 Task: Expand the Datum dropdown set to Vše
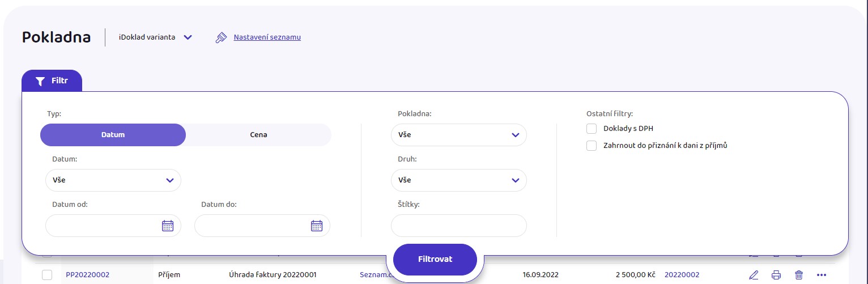click(113, 180)
